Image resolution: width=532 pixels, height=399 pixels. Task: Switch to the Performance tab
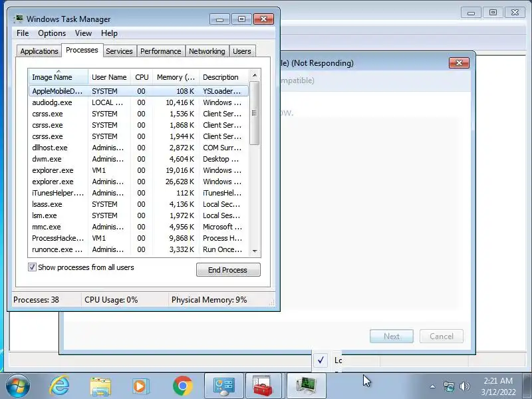[160, 51]
